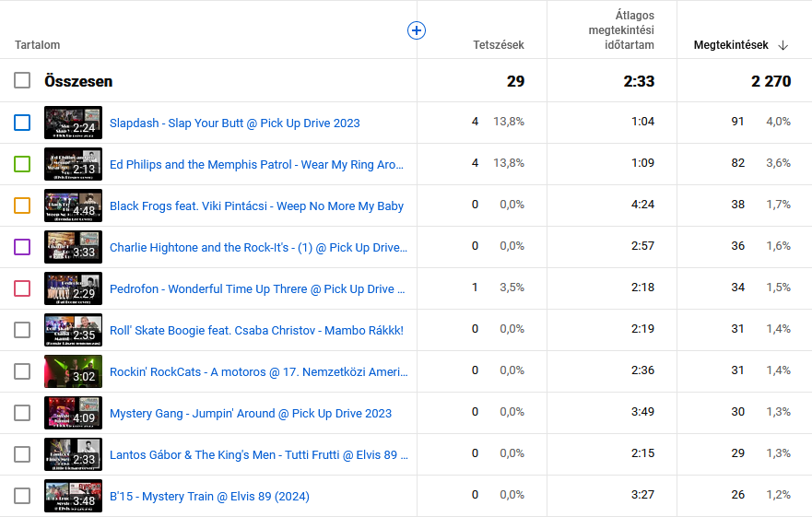Tick the Ed Philips row checkbox

pos(22,164)
